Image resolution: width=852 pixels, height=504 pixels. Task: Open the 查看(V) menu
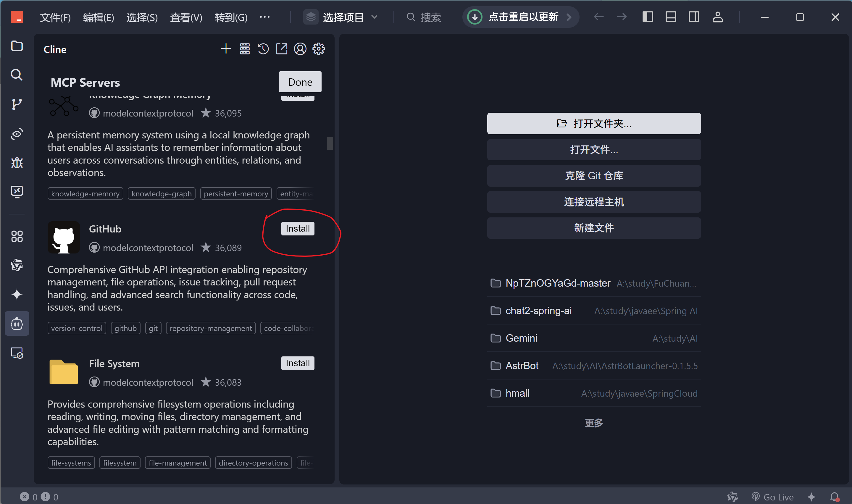pos(186,17)
